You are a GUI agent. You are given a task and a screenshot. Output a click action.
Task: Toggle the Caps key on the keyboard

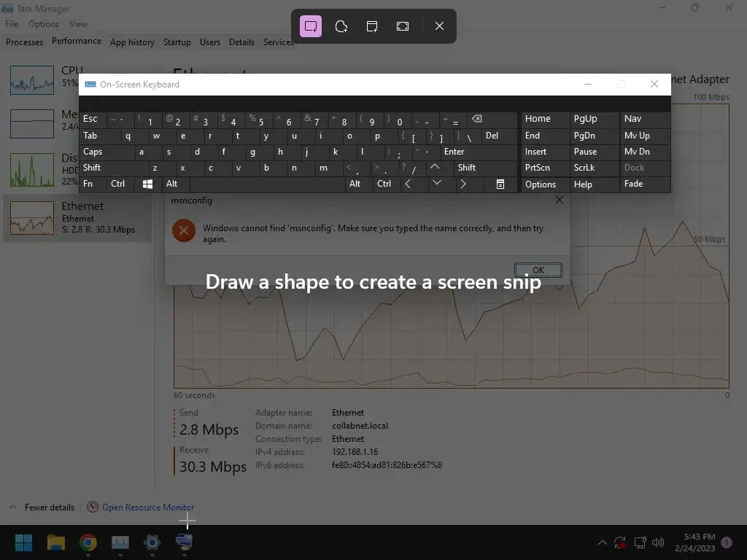coord(108,152)
